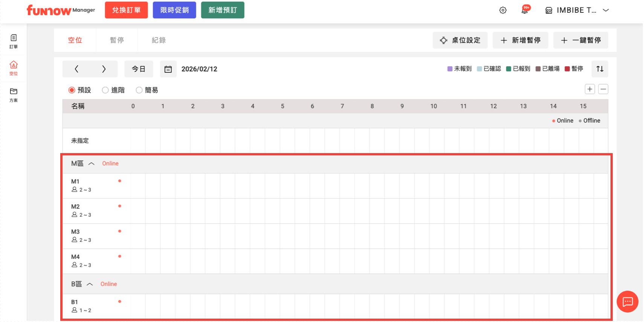This screenshot has height=322, width=644.
Task: Click the 新增預訂 button
Action: click(223, 10)
